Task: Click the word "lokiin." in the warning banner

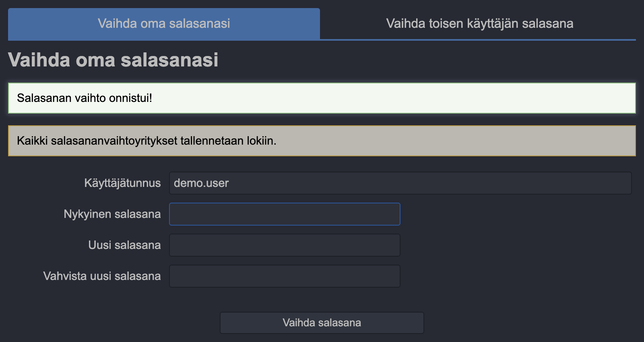Action: [x=262, y=141]
